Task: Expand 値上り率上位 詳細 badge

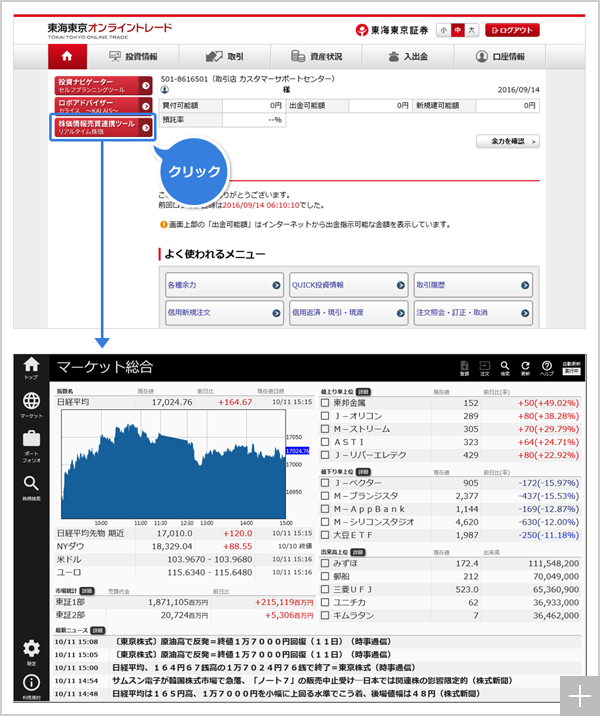Action: click(x=363, y=392)
